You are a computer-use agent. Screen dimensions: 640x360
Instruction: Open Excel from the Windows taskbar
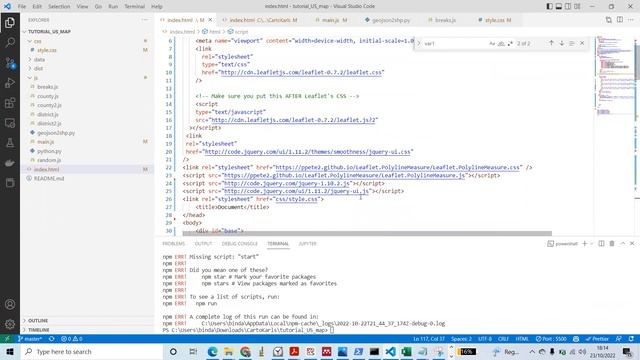click(x=406, y=351)
